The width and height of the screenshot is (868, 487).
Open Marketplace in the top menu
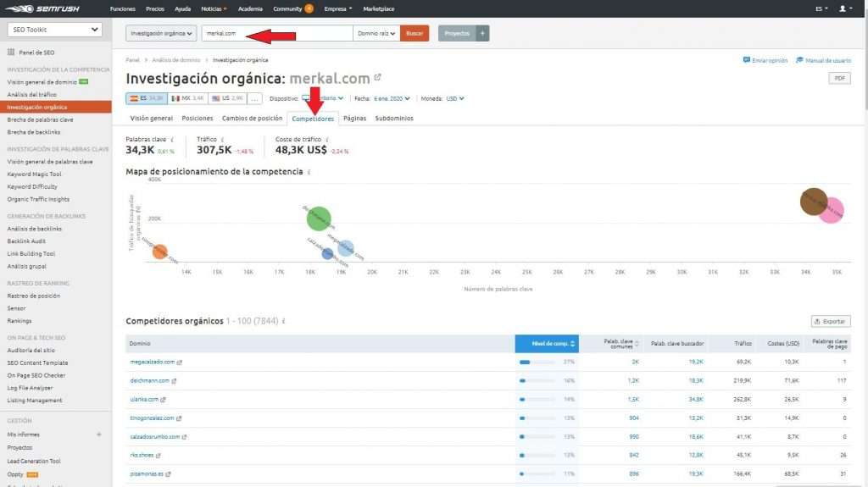[x=379, y=8]
